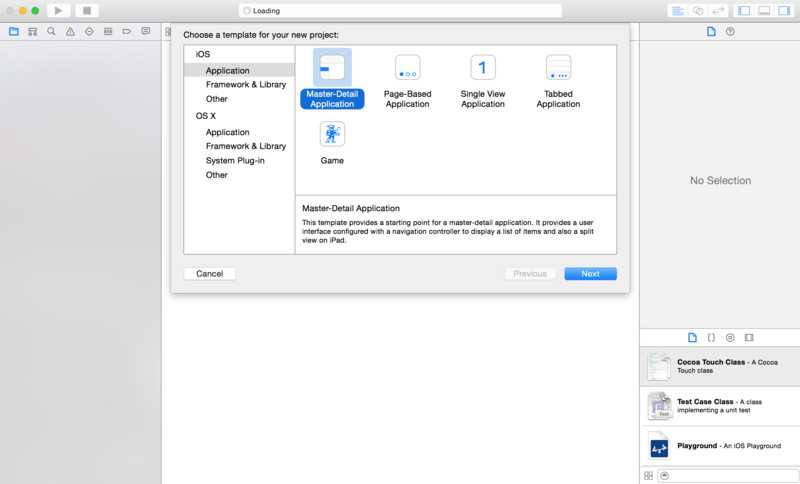This screenshot has height=484, width=800.
Task: Open the Symbol navigator icon
Action: coord(33,32)
